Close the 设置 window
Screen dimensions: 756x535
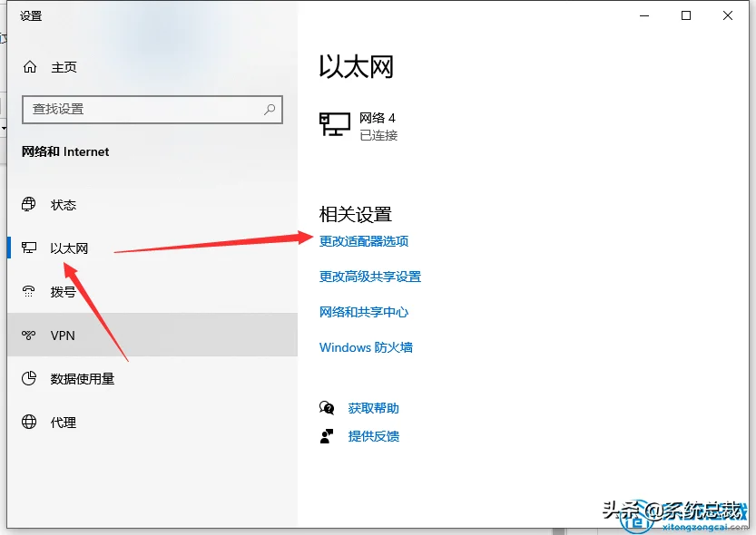coord(728,16)
